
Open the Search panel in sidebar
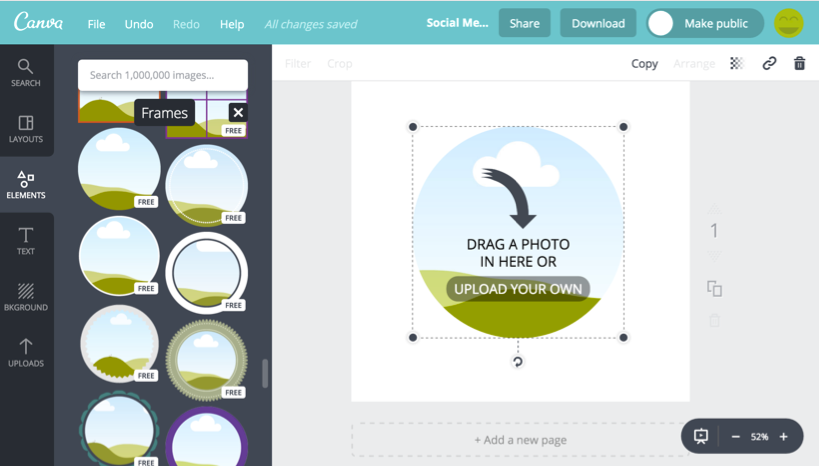coord(26,72)
